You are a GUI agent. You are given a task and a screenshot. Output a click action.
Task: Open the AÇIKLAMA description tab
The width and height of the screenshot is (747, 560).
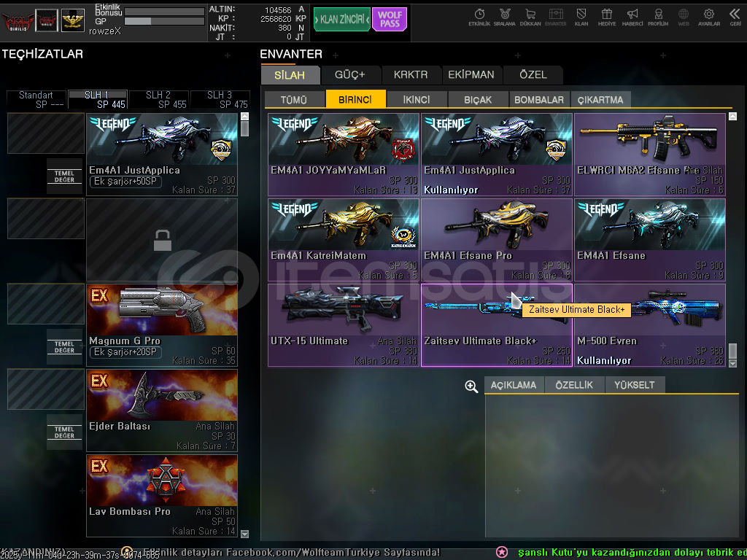pos(514,385)
